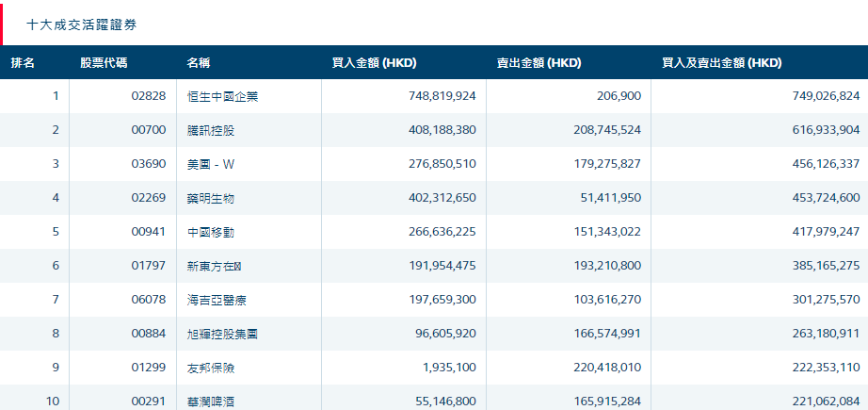Click sell amount 51,411,950
The image size is (868, 410).
611,198
